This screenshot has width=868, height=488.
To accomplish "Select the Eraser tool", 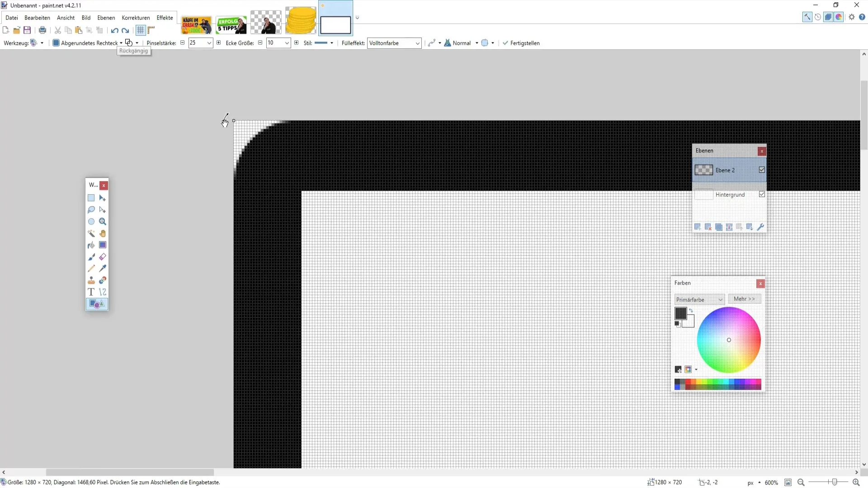I will click(103, 257).
